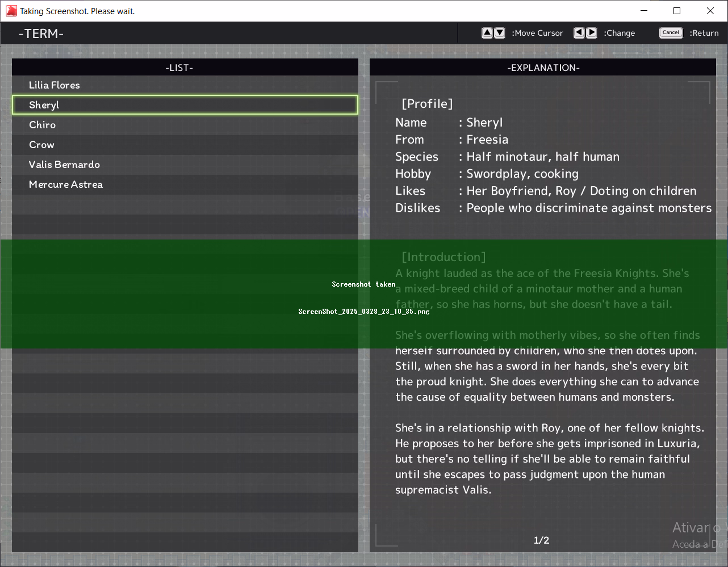Click the red app icon in title bar
Viewport: 728px width, 567px height.
11,11
